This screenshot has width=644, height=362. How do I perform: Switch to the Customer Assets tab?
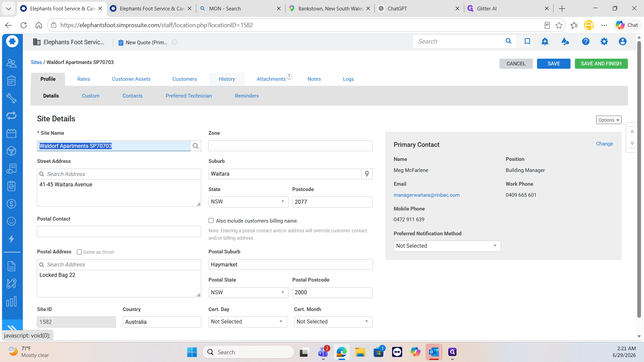[131, 79]
